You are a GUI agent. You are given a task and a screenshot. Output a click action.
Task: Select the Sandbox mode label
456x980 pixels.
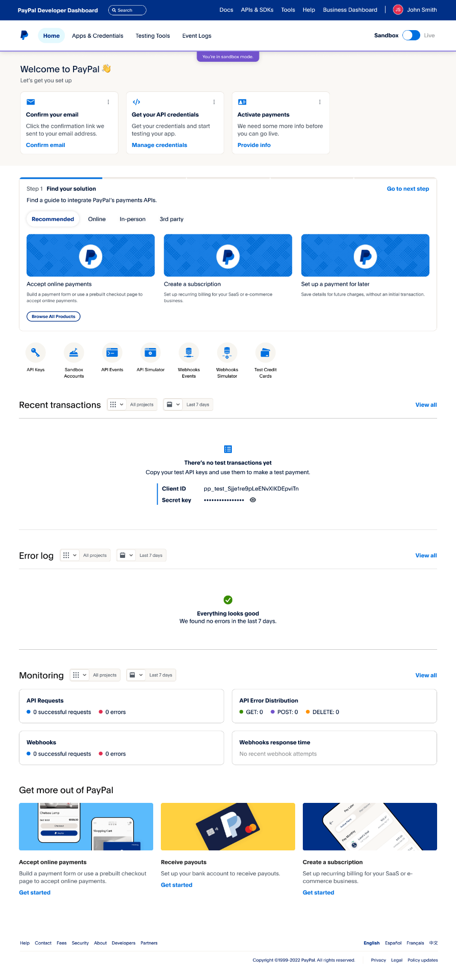386,36
